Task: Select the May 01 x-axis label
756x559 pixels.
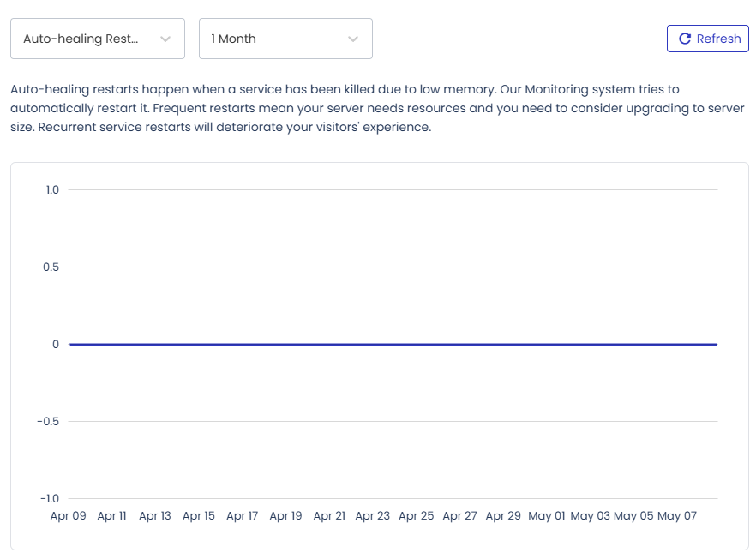Action: pyautogui.click(x=546, y=515)
